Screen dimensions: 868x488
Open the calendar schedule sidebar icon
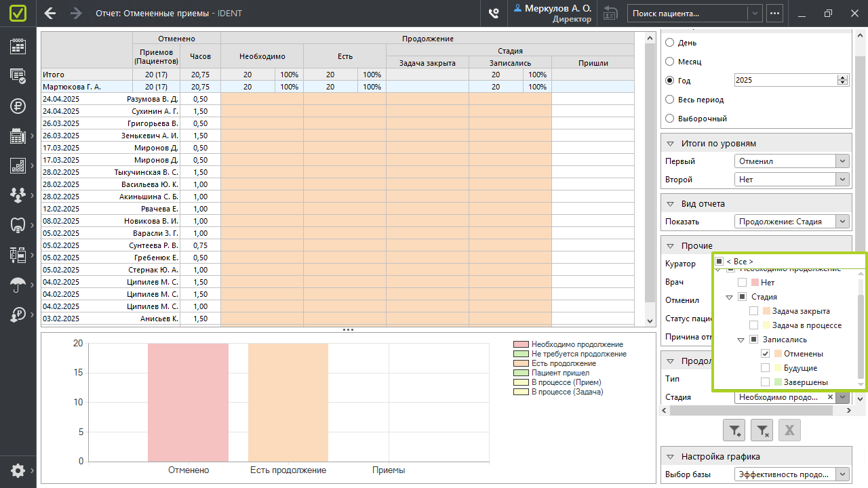[18, 46]
